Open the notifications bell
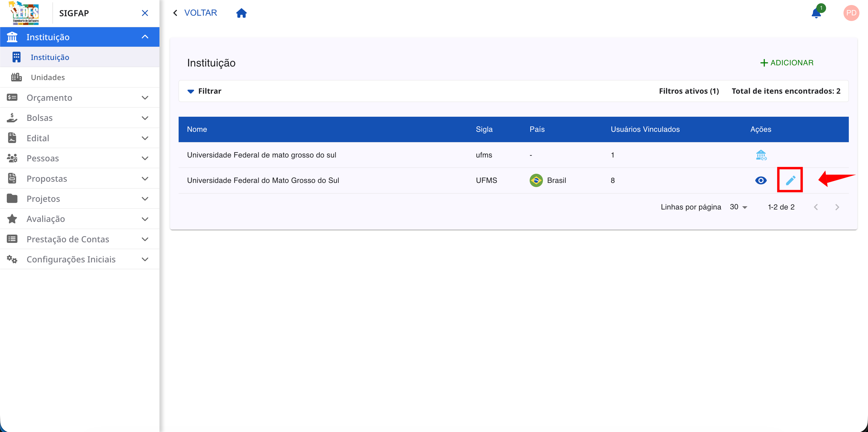 pyautogui.click(x=816, y=13)
